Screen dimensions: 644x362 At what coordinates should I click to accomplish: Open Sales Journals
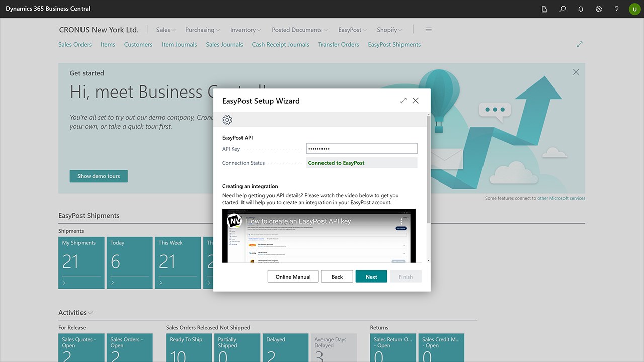click(224, 44)
